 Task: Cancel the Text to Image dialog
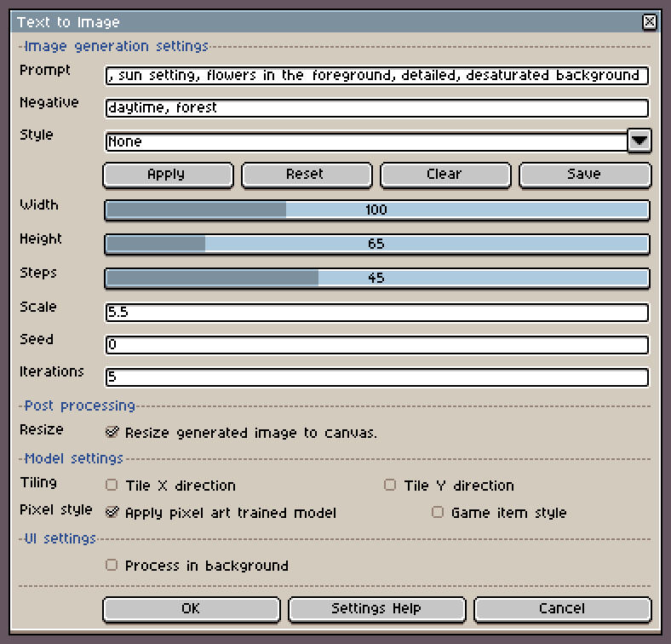[x=562, y=608]
